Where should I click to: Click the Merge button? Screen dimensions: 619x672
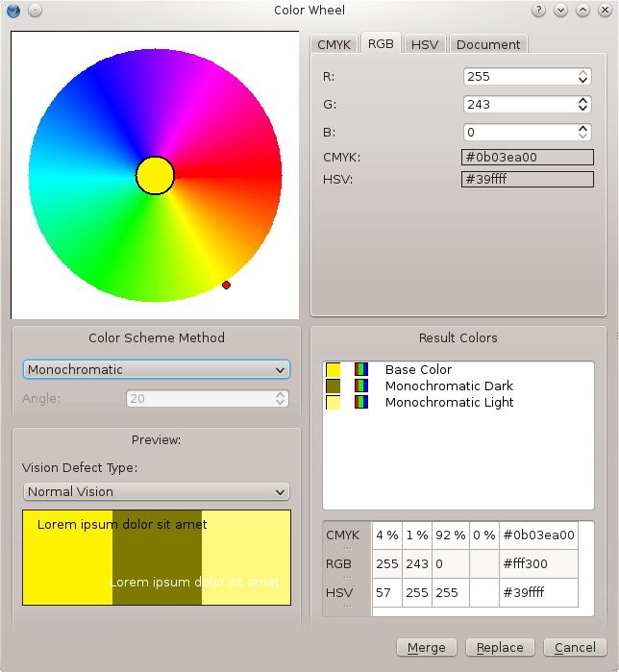tap(427, 647)
